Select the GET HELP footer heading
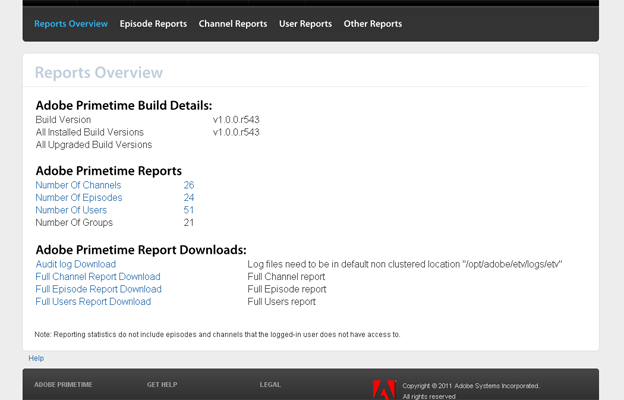This screenshot has height=400, width=624. pos(162,385)
